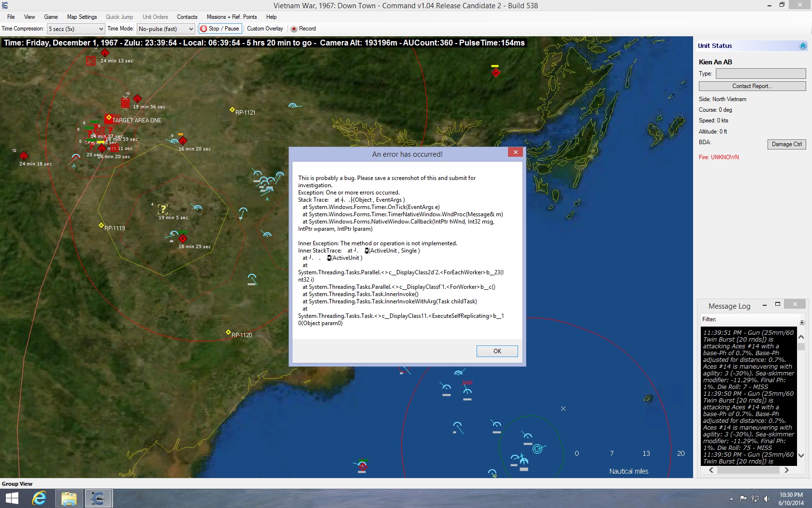Collapse the Unit Status panel
This screenshot has width=812, height=508.
[x=803, y=46]
